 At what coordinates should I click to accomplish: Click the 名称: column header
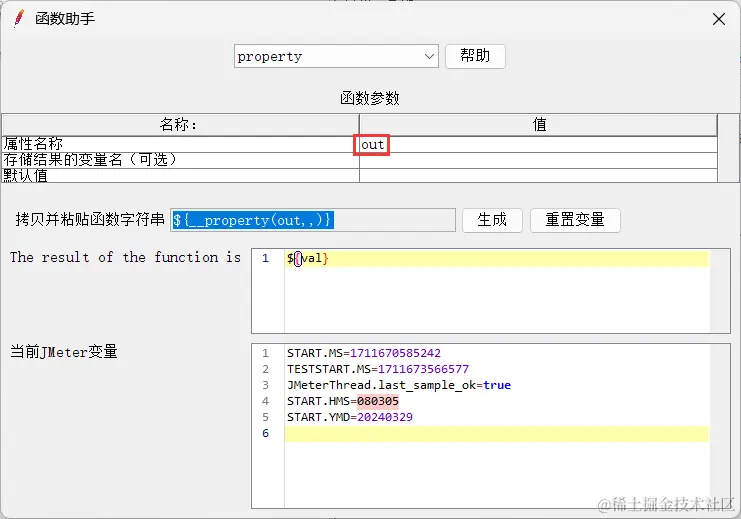coord(180,125)
